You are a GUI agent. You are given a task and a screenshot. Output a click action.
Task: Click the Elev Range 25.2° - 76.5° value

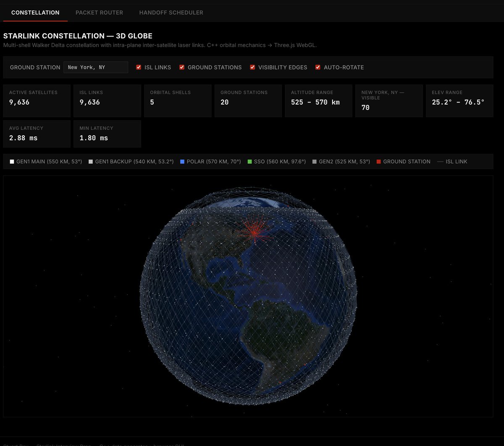(458, 102)
